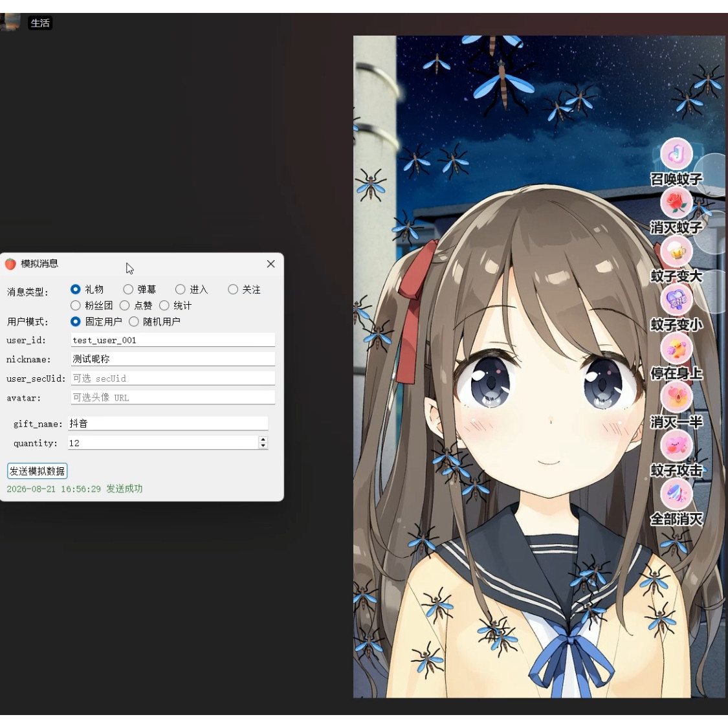The width and height of the screenshot is (728, 728).
Task: Select the 弹幕 message type radio
Action: [128, 289]
